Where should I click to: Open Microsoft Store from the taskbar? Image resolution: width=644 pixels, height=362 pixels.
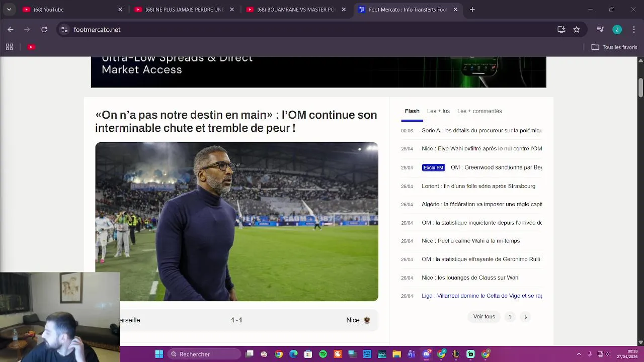click(308, 354)
